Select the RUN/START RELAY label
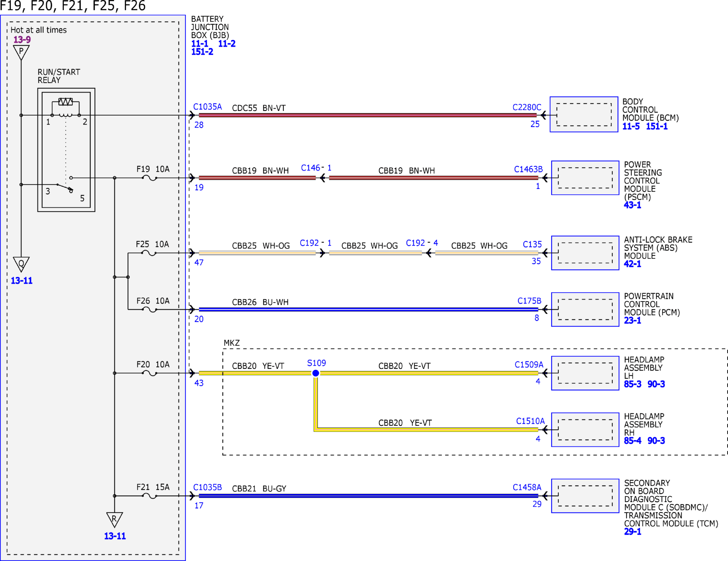The image size is (728, 561). [x=59, y=76]
